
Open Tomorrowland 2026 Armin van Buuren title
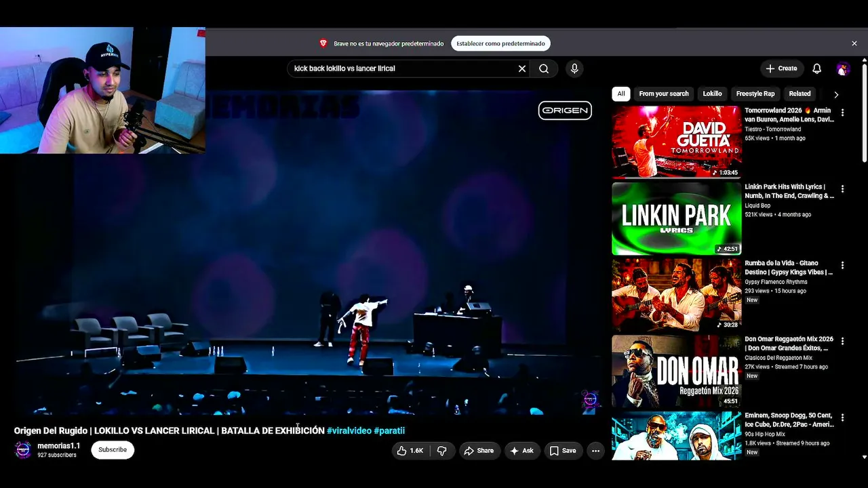pos(789,115)
